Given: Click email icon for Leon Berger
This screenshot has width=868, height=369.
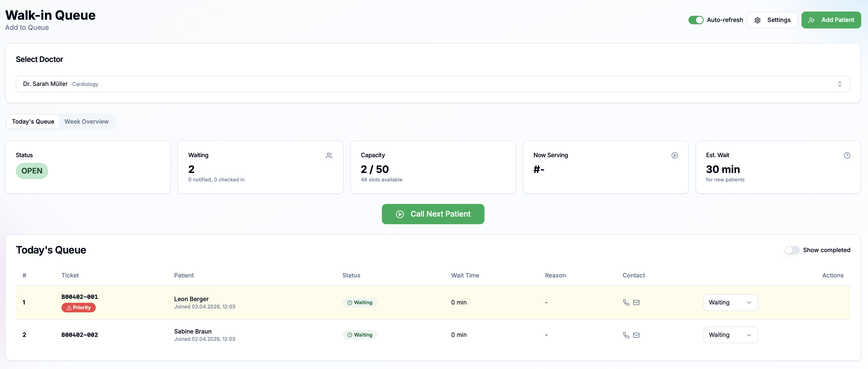Looking at the screenshot, I should click(636, 302).
